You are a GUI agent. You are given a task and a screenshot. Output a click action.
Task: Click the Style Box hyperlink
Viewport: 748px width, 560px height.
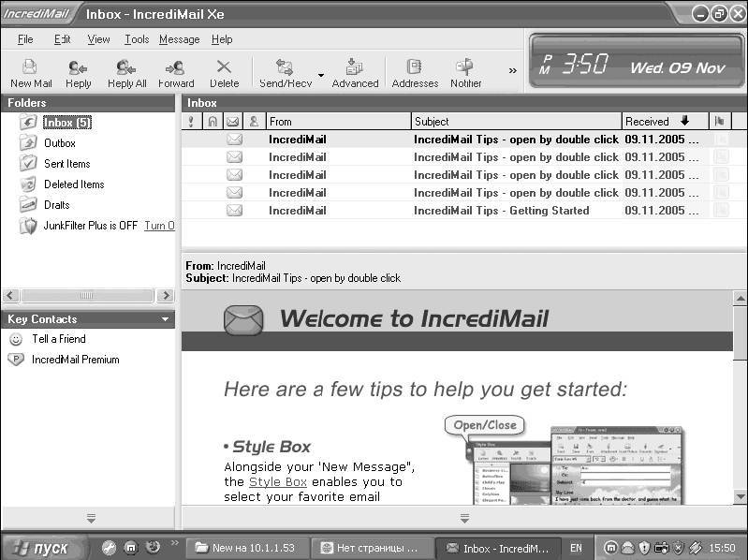click(x=278, y=481)
